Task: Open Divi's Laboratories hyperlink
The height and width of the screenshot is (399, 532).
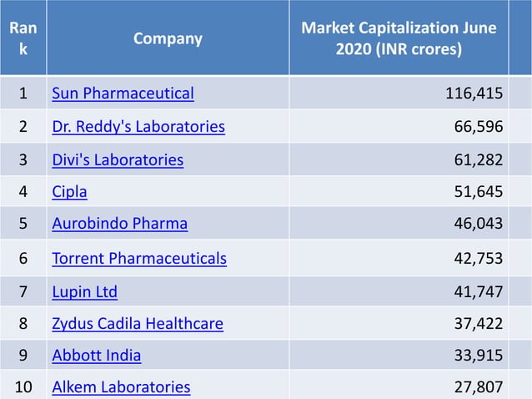Action: coord(118,159)
